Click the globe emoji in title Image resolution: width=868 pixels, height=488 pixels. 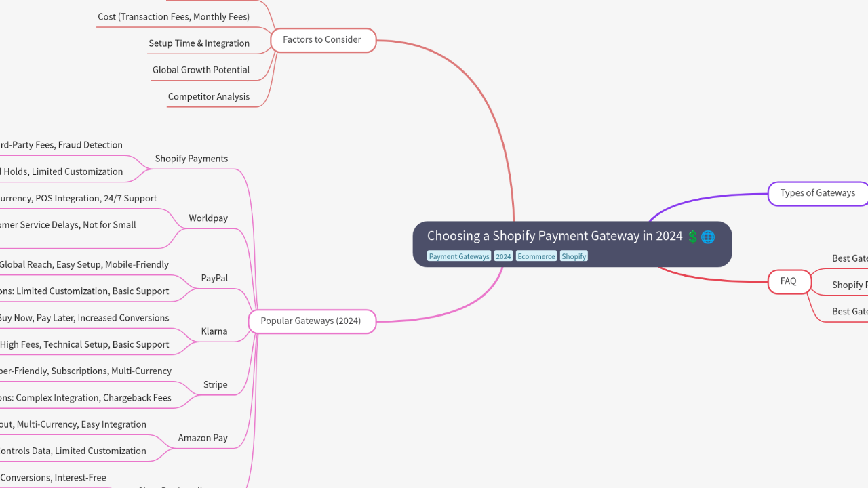coord(708,237)
